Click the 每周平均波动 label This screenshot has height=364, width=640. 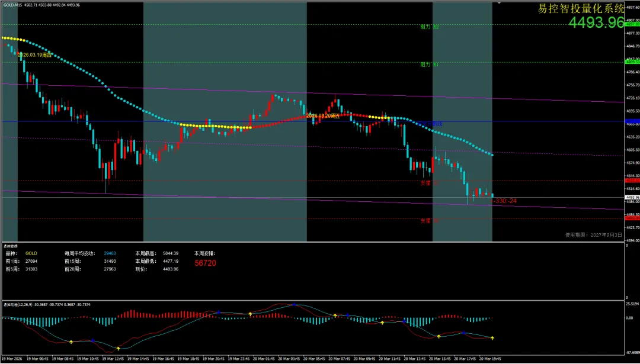click(79, 253)
